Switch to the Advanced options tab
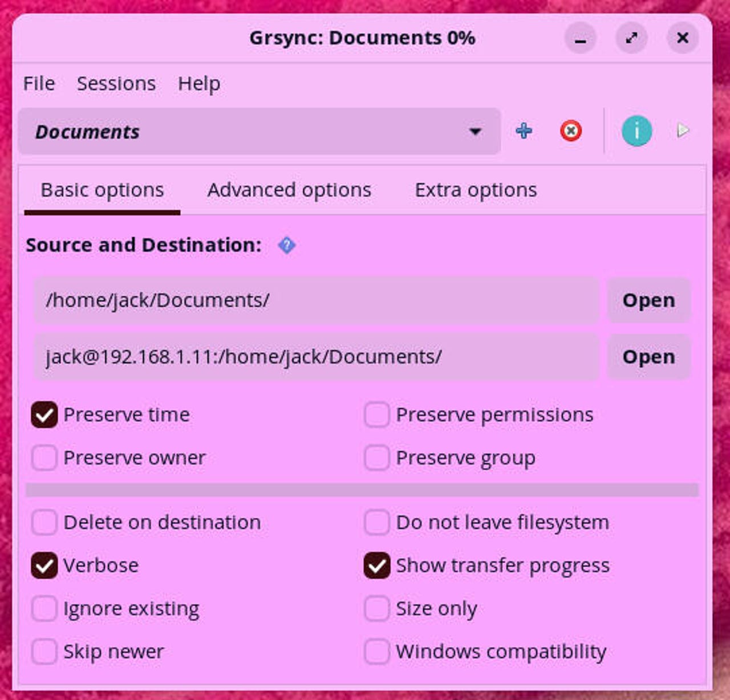This screenshot has height=700, width=730. 289,190
